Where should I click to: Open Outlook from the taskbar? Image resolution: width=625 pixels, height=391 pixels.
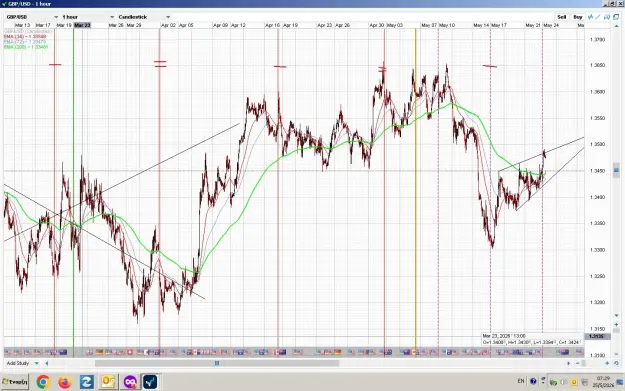108,382
